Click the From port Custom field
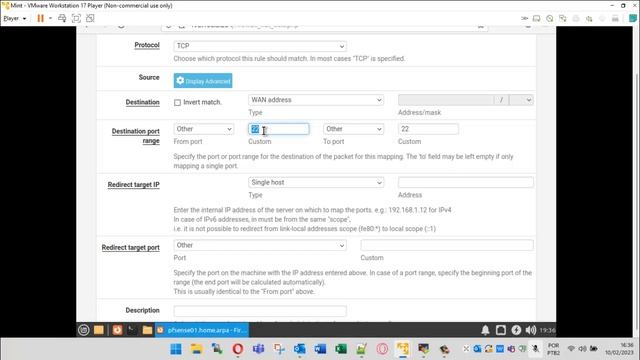The width and height of the screenshot is (640, 360). click(279, 129)
